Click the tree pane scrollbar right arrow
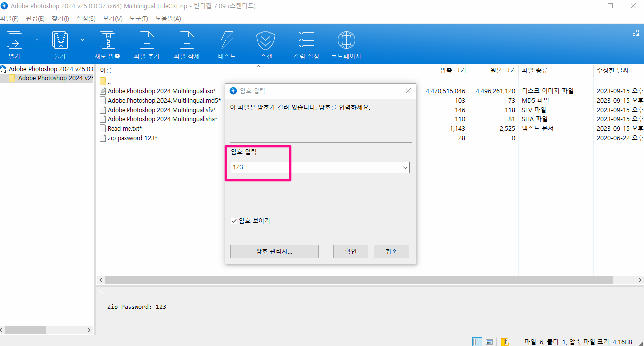 click(x=89, y=330)
